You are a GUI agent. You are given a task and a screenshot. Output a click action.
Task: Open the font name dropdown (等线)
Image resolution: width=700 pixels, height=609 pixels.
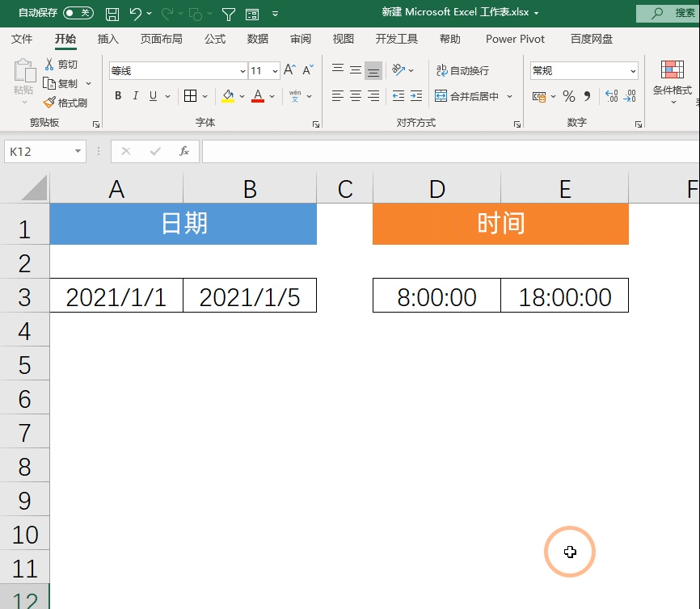tap(242, 71)
